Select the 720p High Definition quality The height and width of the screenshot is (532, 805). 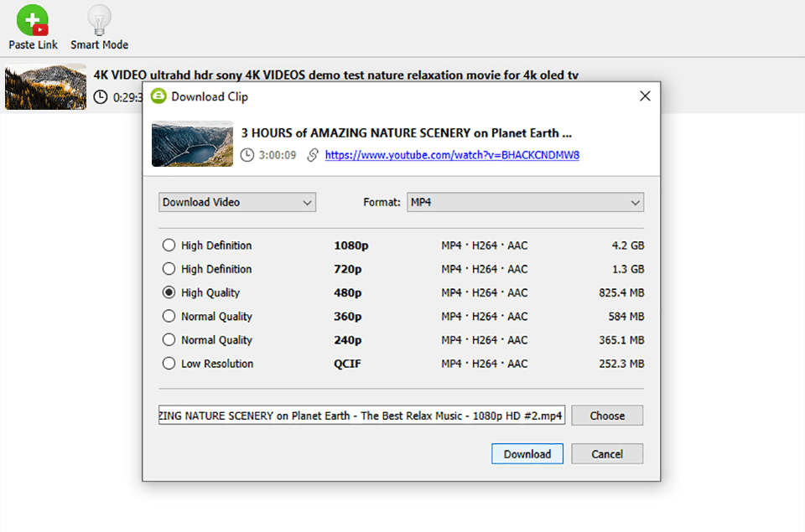169,269
